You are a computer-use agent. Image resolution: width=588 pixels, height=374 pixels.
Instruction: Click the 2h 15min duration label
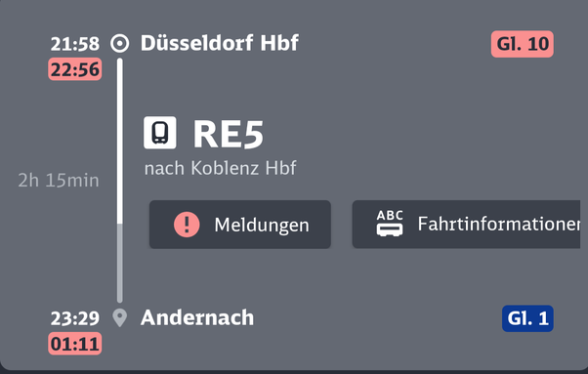pyautogui.click(x=59, y=181)
